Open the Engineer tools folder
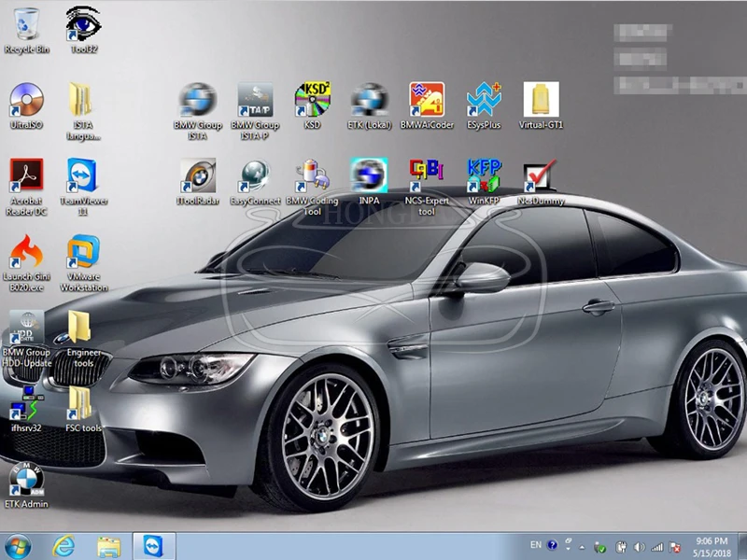The width and height of the screenshot is (747, 560). click(x=83, y=339)
